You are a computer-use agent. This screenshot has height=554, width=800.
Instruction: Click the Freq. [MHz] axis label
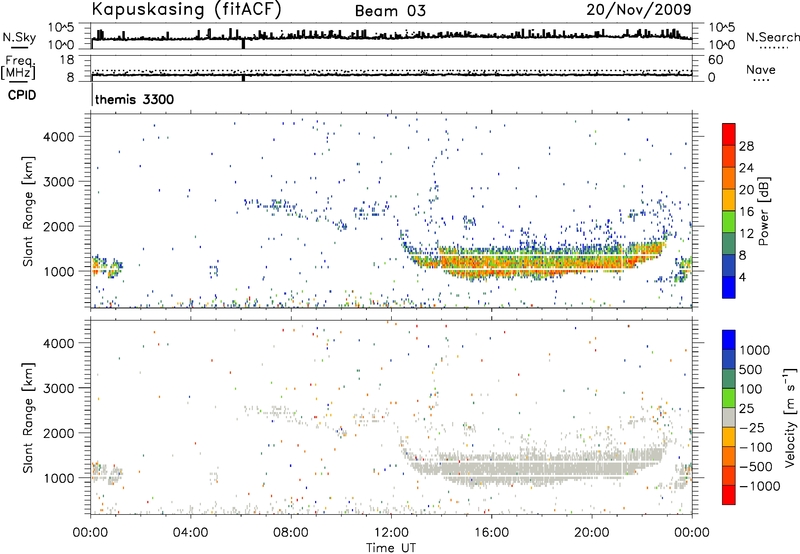click(x=18, y=68)
